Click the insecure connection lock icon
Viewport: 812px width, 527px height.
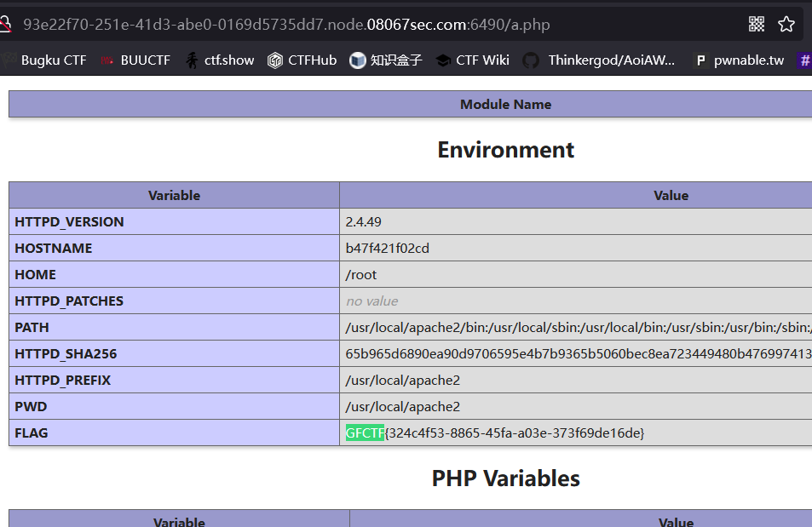pyautogui.click(x=4, y=24)
